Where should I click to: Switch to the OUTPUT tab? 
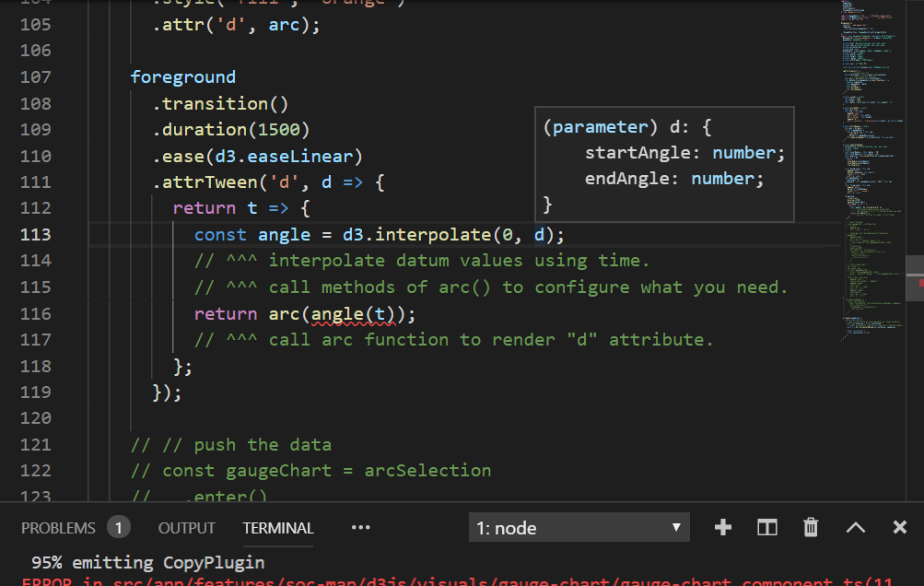click(x=186, y=527)
